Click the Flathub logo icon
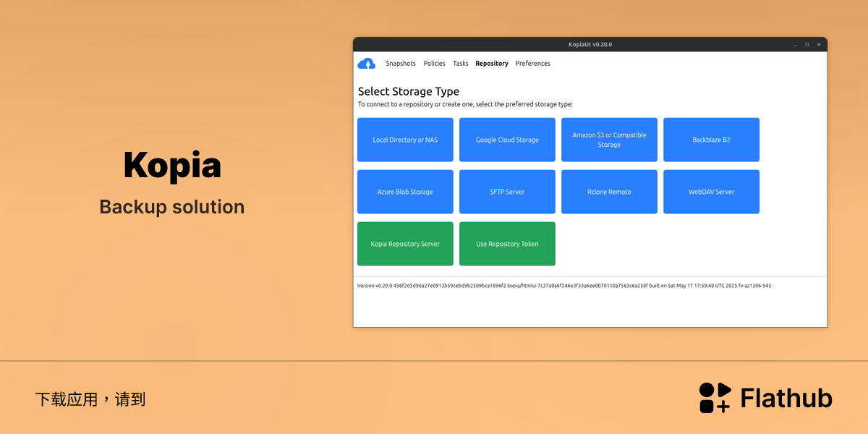The image size is (868, 434). [715, 398]
